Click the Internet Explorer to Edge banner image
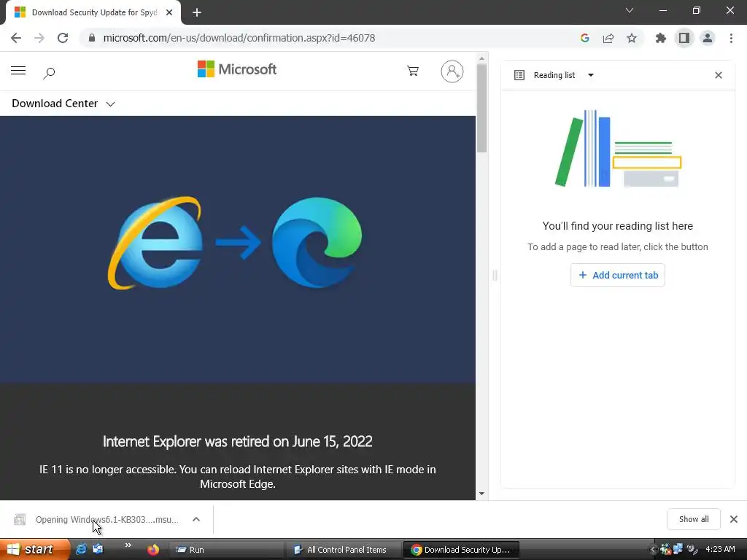Image resolution: width=747 pixels, height=560 pixels. coord(237,249)
